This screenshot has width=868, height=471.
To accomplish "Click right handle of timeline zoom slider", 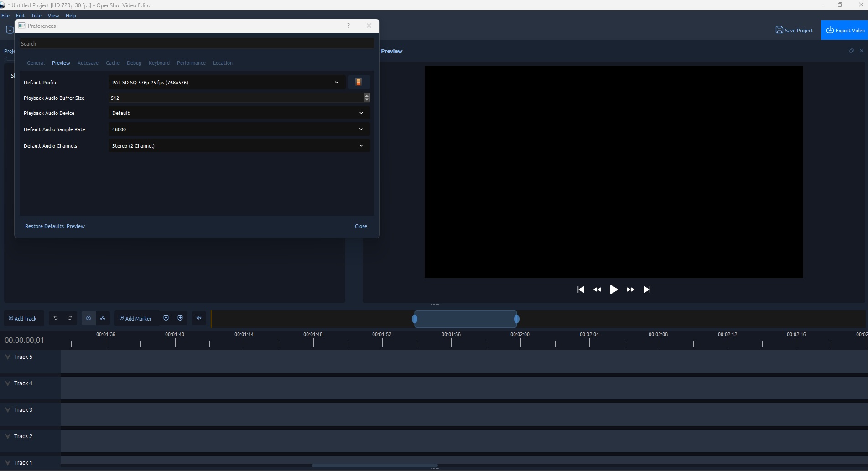I will 517,319.
